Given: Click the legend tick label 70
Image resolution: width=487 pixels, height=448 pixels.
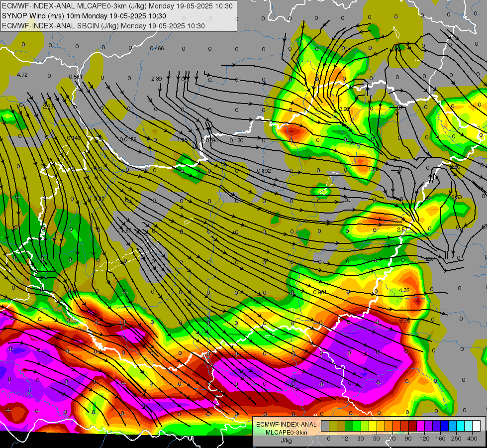Looking at the screenshot, I should click(x=392, y=439).
